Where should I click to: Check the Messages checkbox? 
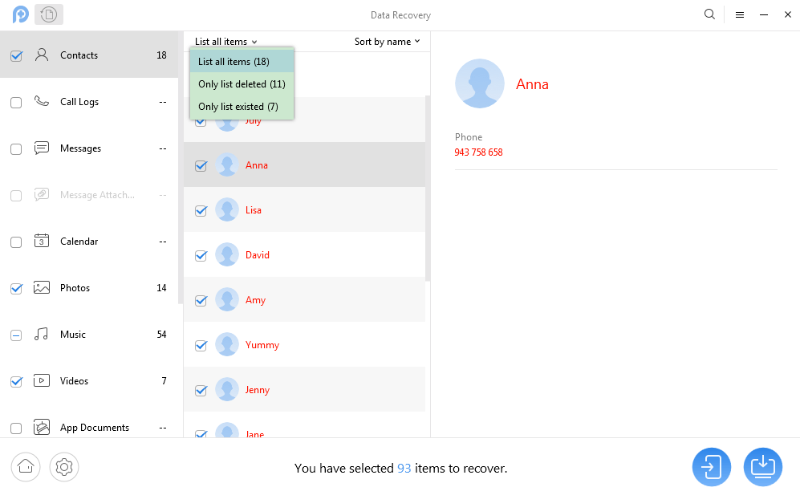[x=16, y=149]
